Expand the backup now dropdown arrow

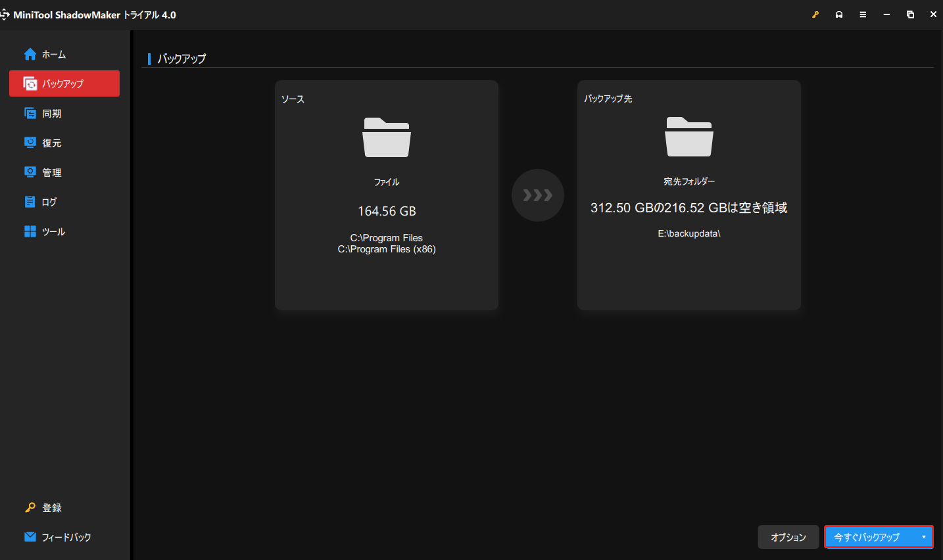click(x=923, y=537)
